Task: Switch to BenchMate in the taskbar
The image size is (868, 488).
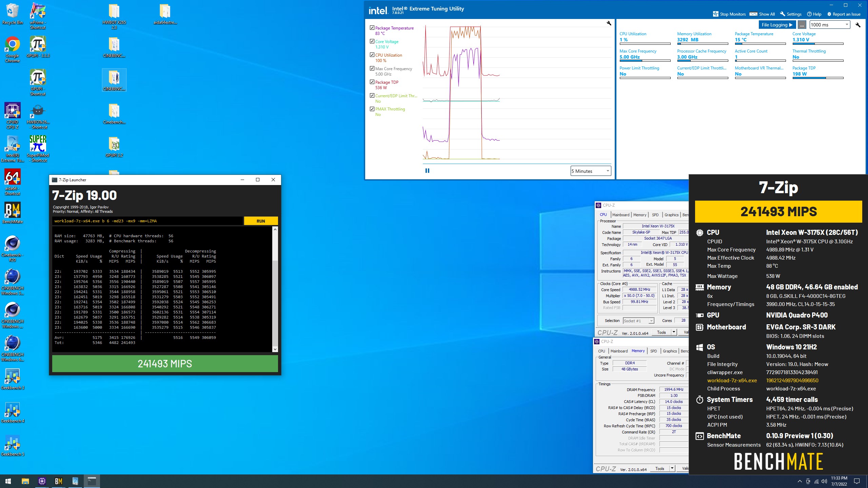Action: [58, 481]
